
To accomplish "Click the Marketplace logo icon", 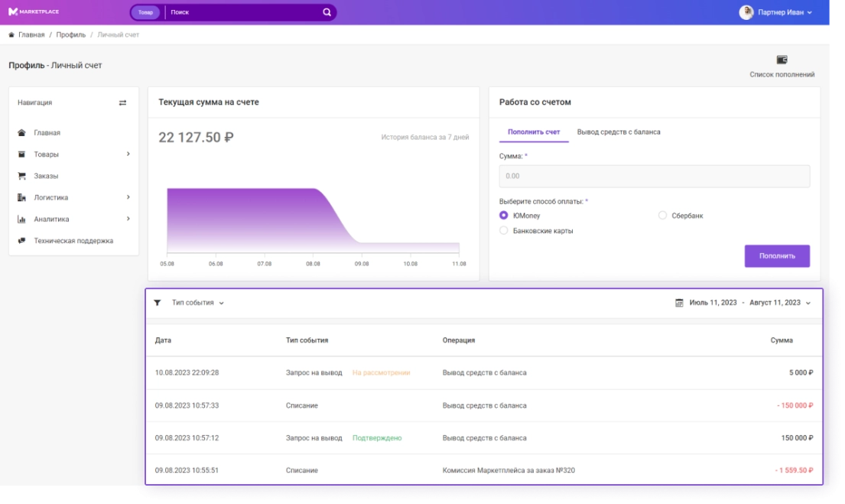I will click(x=13, y=12).
